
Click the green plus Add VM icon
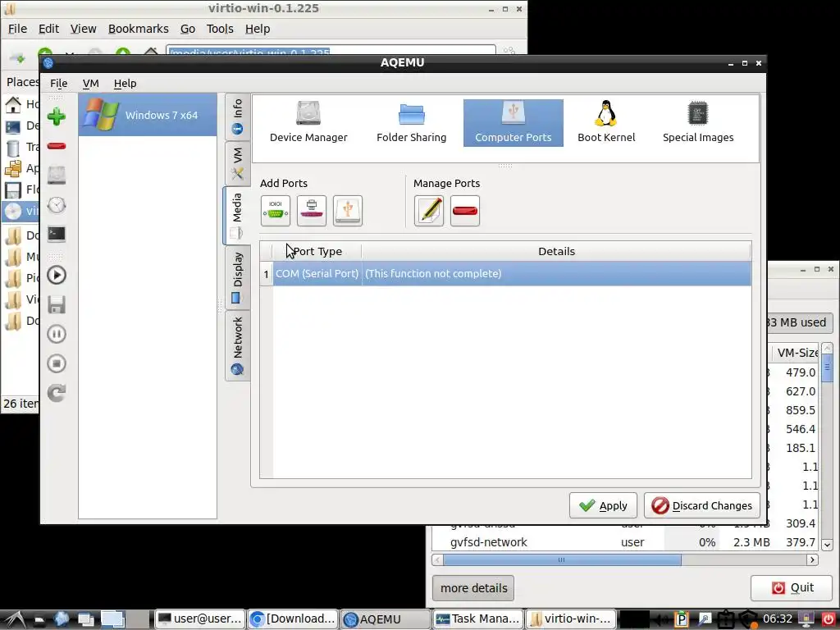pos(57,116)
